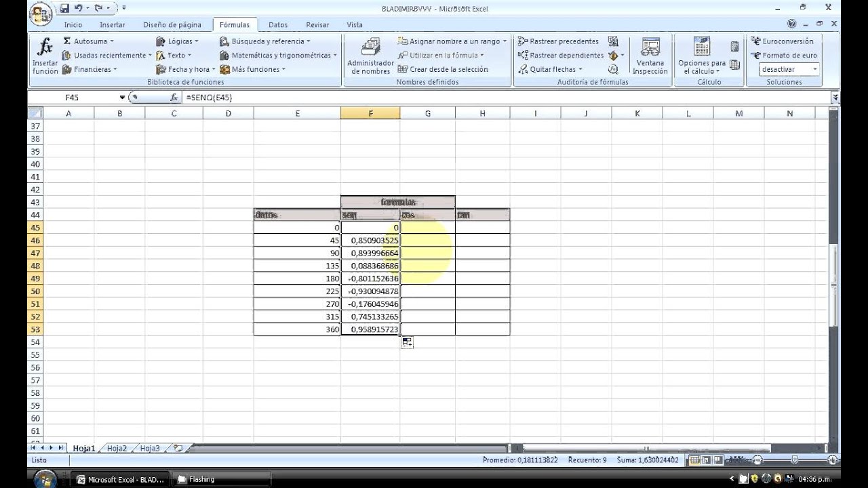The height and width of the screenshot is (488, 868).
Task: Open the Lógicas functions list
Action: pos(177,41)
